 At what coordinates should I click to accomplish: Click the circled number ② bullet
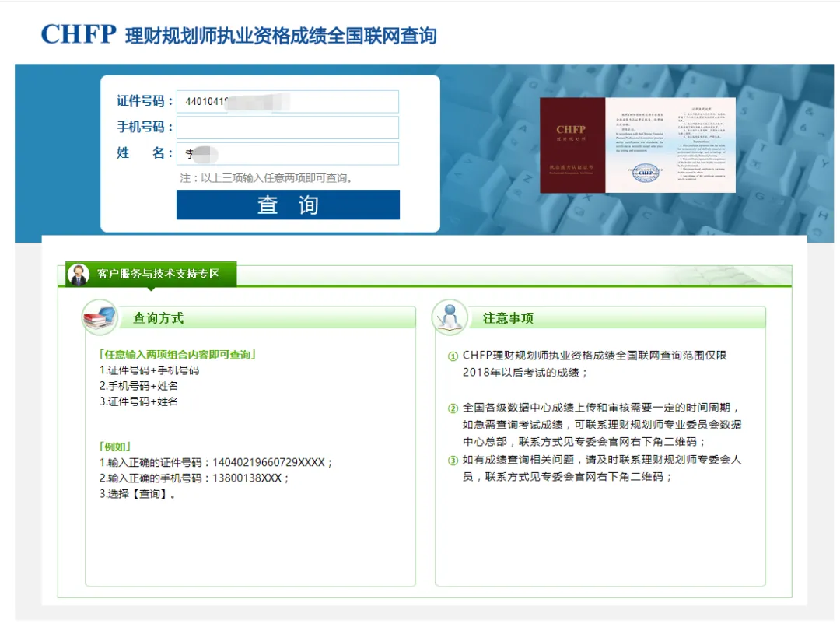click(x=453, y=408)
